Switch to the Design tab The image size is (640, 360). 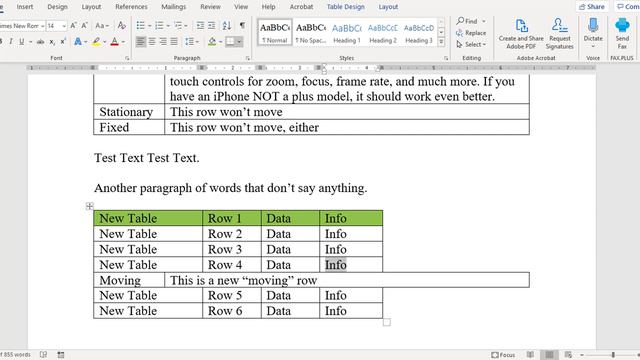pyautogui.click(x=57, y=7)
